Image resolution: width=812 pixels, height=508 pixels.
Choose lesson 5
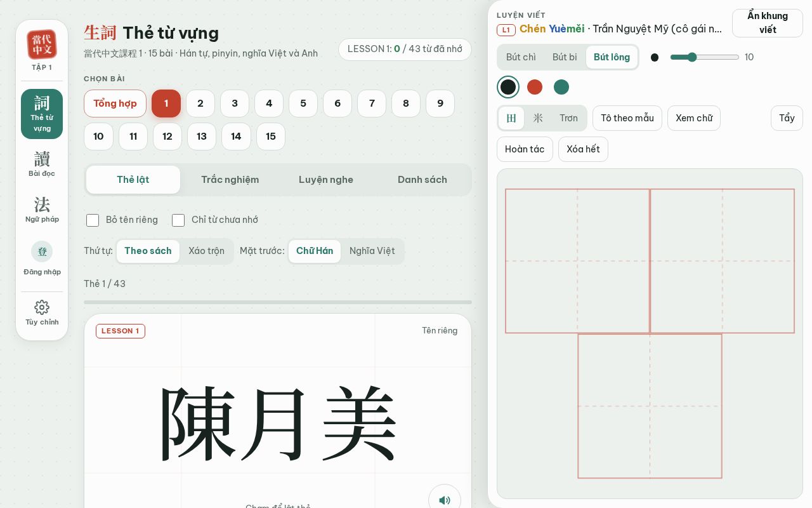tap(303, 104)
